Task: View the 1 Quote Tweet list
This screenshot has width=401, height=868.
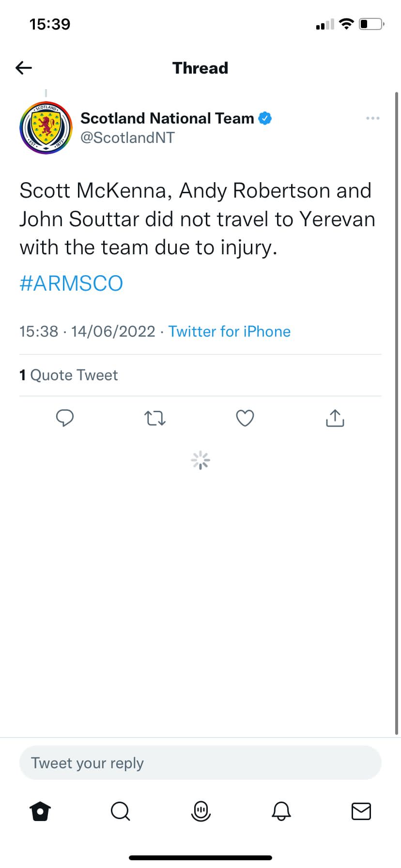Action: [69, 375]
